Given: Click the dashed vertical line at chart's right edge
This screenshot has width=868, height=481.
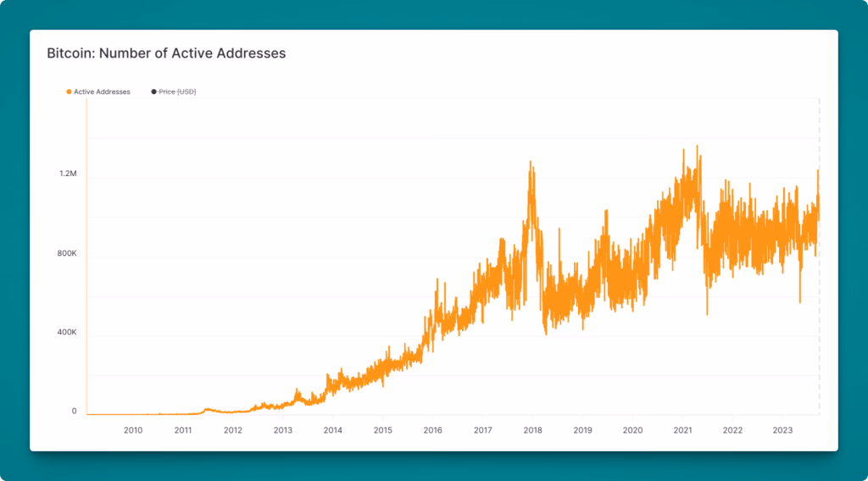Looking at the screenshot, I should point(820,254).
